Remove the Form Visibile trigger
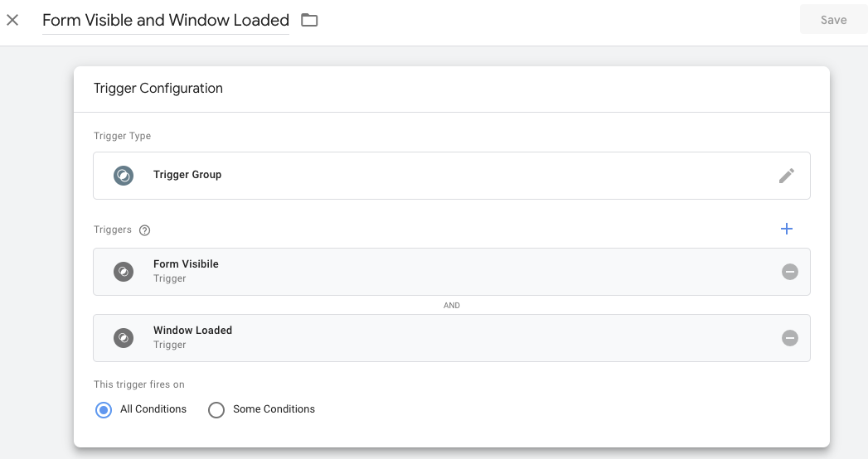This screenshot has width=868, height=459. (790, 272)
